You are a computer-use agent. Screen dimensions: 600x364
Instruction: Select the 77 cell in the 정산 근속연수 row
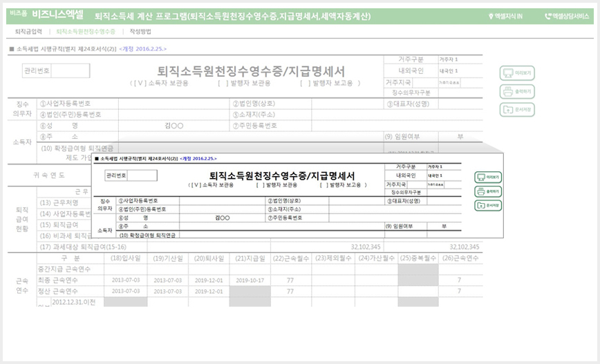290,291
